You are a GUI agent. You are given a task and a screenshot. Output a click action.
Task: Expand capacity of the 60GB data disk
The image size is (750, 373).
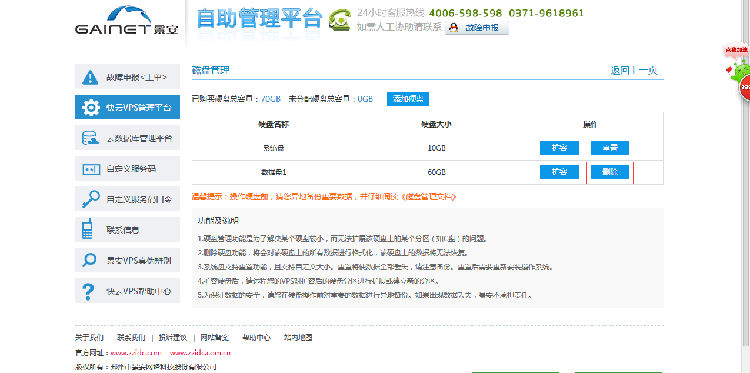pos(559,172)
